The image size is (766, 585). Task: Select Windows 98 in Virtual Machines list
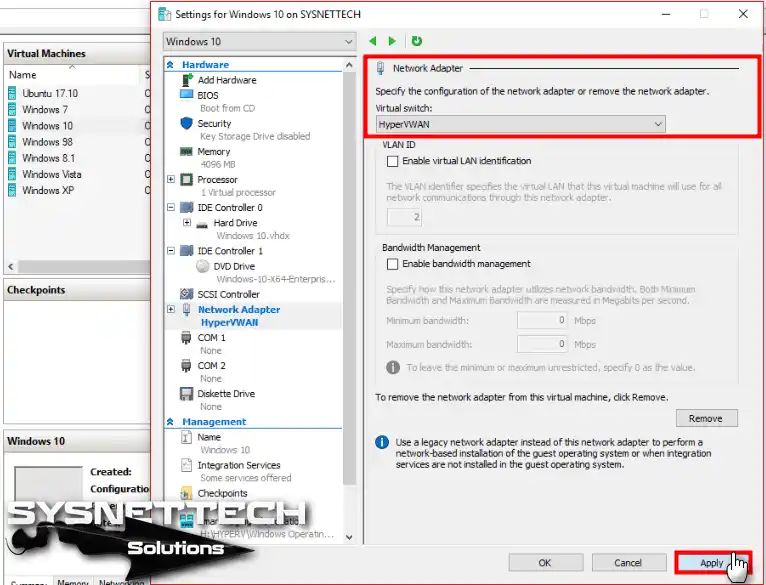(47, 142)
